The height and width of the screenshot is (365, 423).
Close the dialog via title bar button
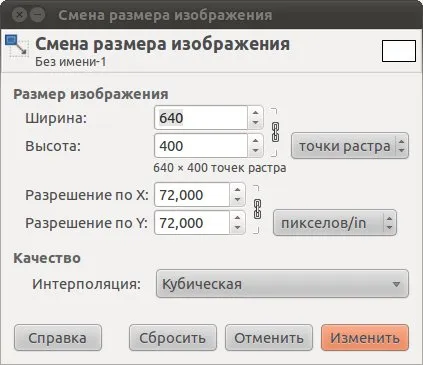(20, 15)
